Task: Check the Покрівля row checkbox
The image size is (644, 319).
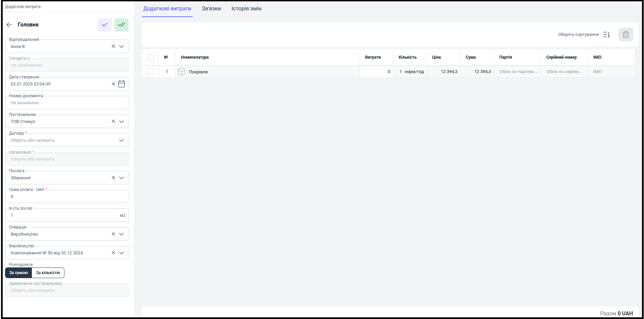Action: click(150, 72)
